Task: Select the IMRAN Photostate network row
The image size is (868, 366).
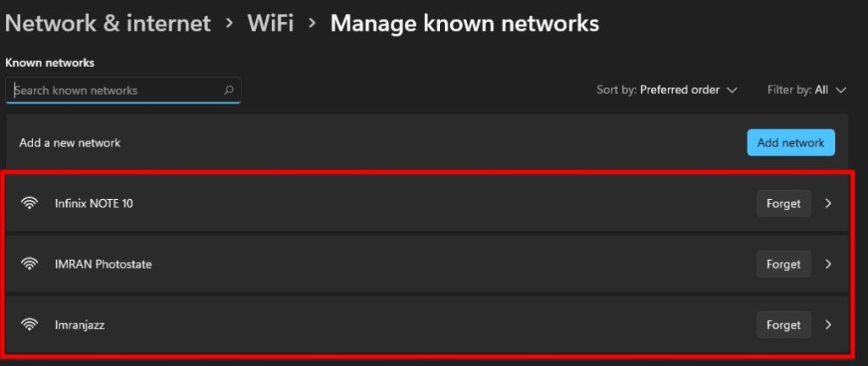Action: tap(427, 264)
